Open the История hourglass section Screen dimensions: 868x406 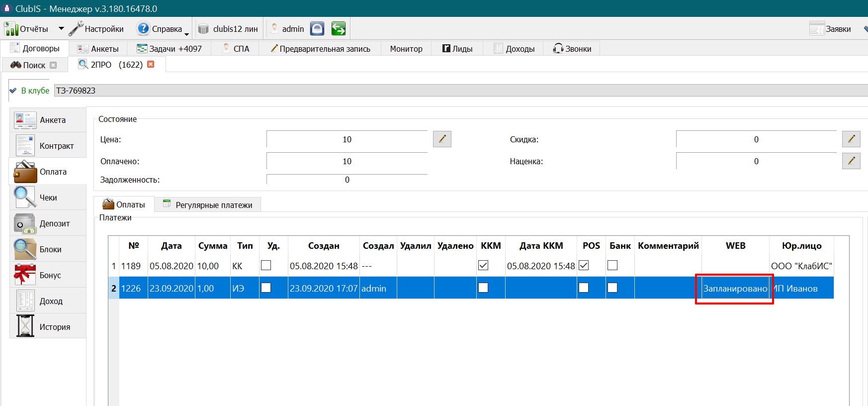[48, 327]
